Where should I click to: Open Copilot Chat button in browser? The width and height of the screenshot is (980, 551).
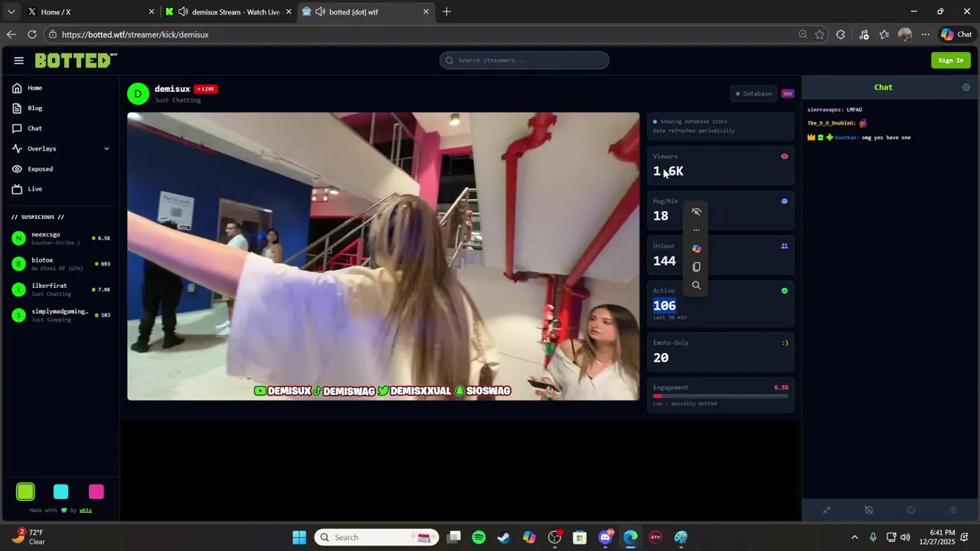[956, 34]
